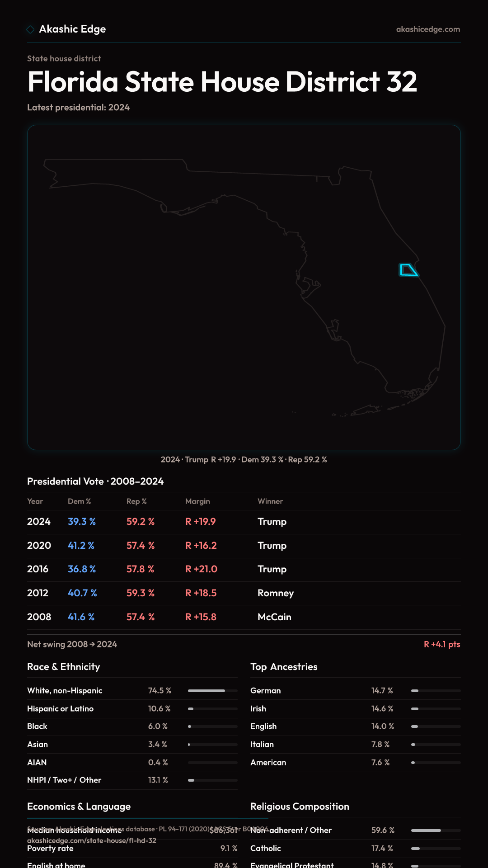The width and height of the screenshot is (488, 868).
Task: Select the 2020 row margin R +16.2
Action: (201, 546)
